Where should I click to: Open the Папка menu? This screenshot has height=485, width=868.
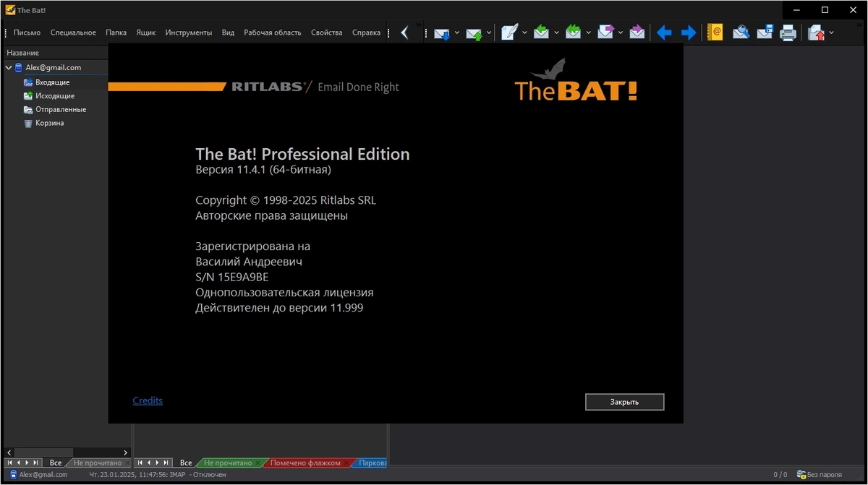click(116, 33)
